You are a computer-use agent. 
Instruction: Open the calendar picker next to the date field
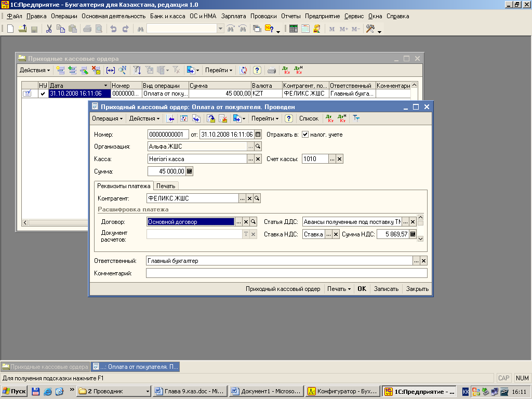tap(258, 135)
